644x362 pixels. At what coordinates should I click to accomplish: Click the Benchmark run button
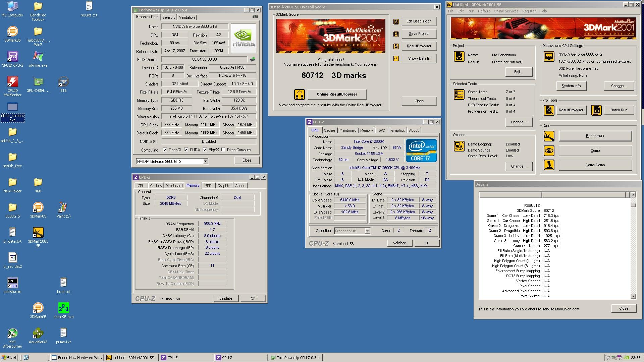(x=595, y=136)
